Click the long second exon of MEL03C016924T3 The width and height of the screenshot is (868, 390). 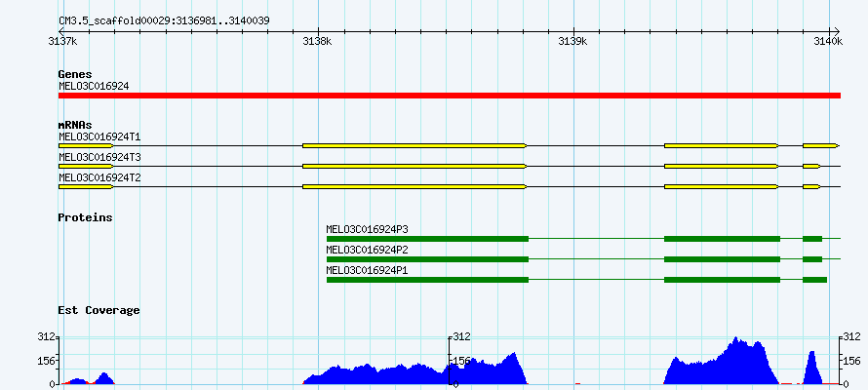pyautogui.click(x=414, y=166)
